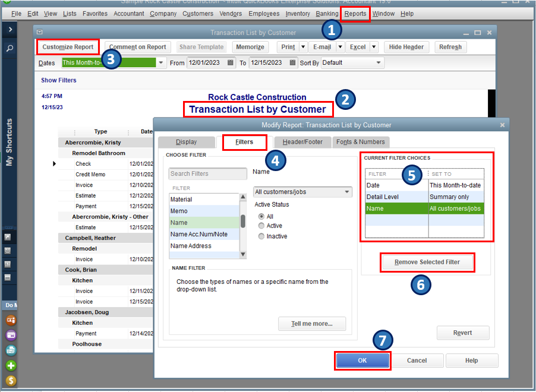Click the Revert button
Screen dimensions: 536x392
click(x=462, y=333)
